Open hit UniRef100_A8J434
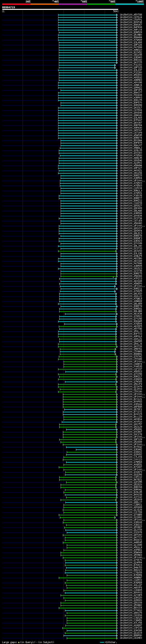 131,313
